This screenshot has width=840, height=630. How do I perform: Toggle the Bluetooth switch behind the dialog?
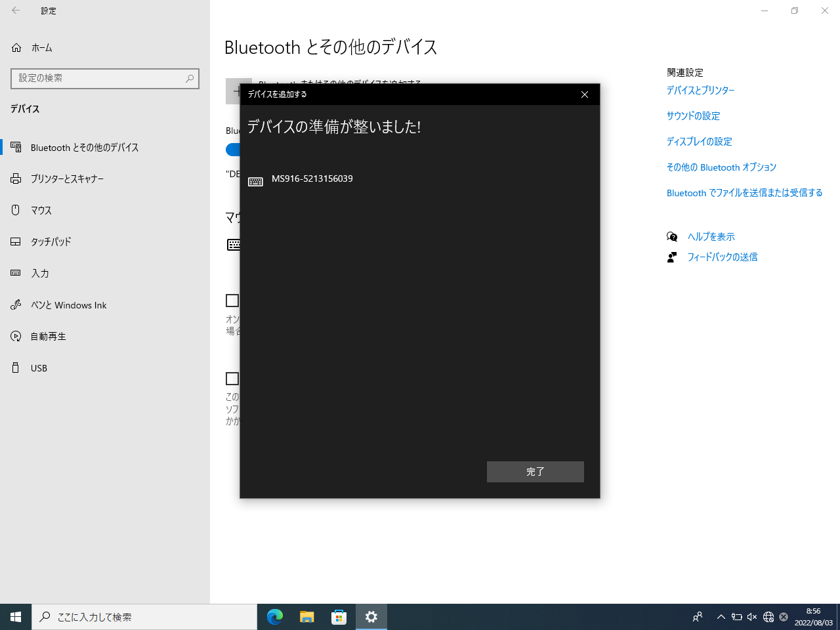[233, 150]
